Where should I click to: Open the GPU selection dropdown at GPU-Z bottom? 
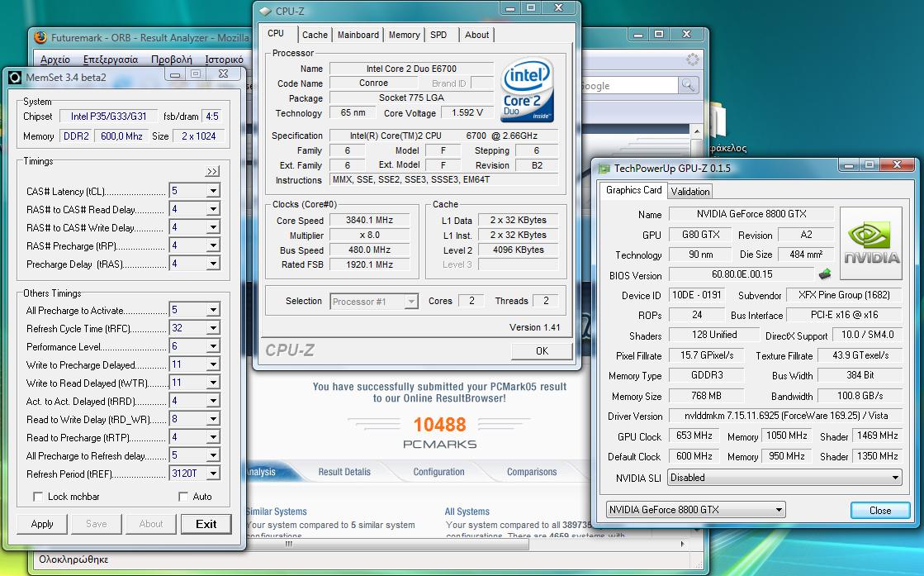pyautogui.click(x=779, y=509)
